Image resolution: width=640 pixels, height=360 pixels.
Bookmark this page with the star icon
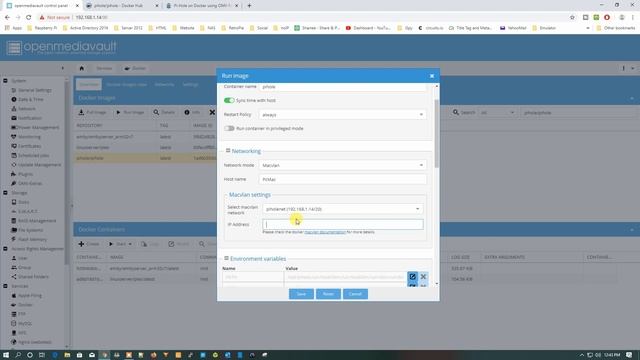click(x=572, y=18)
